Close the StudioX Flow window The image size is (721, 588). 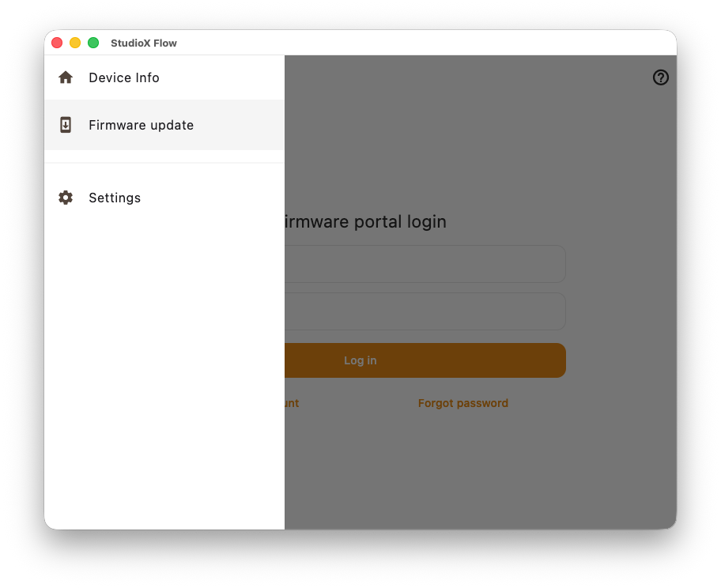[x=57, y=43]
